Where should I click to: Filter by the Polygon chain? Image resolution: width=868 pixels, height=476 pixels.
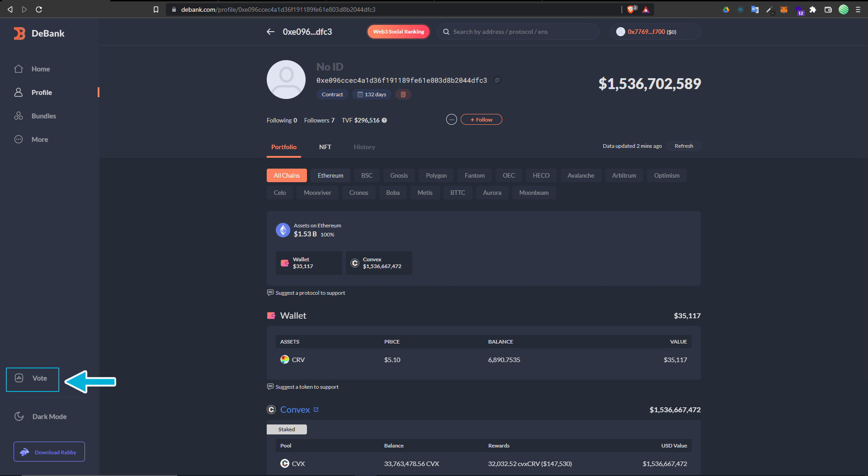(436, 175)
